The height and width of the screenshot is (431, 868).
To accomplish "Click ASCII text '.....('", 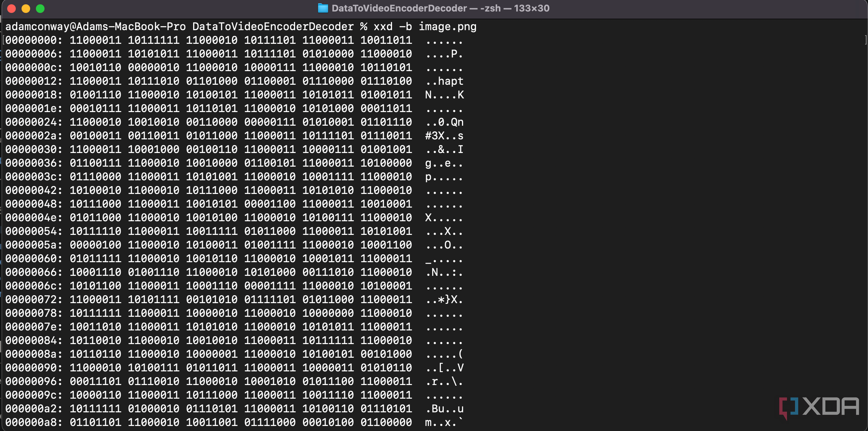I will (444, 354).
